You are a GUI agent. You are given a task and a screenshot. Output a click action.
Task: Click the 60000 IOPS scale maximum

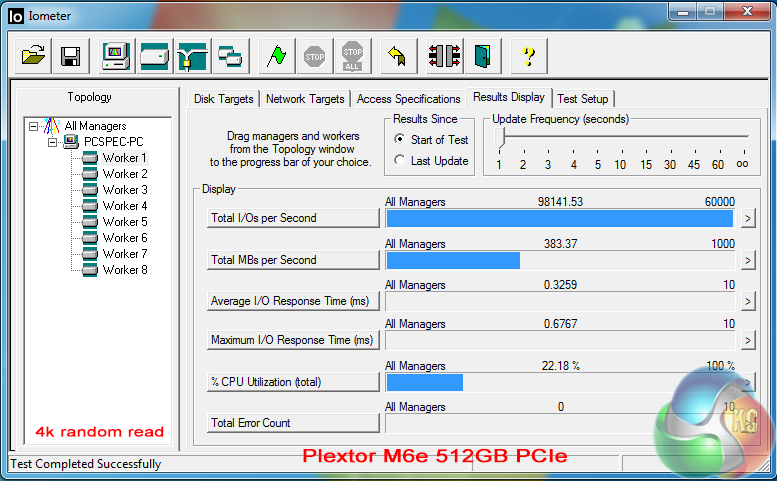pos(720,202)
